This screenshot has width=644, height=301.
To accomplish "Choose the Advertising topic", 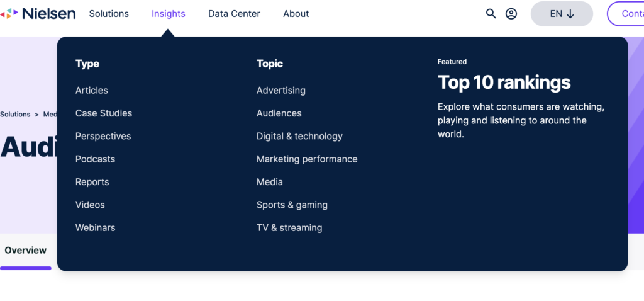I will point(281,90).
